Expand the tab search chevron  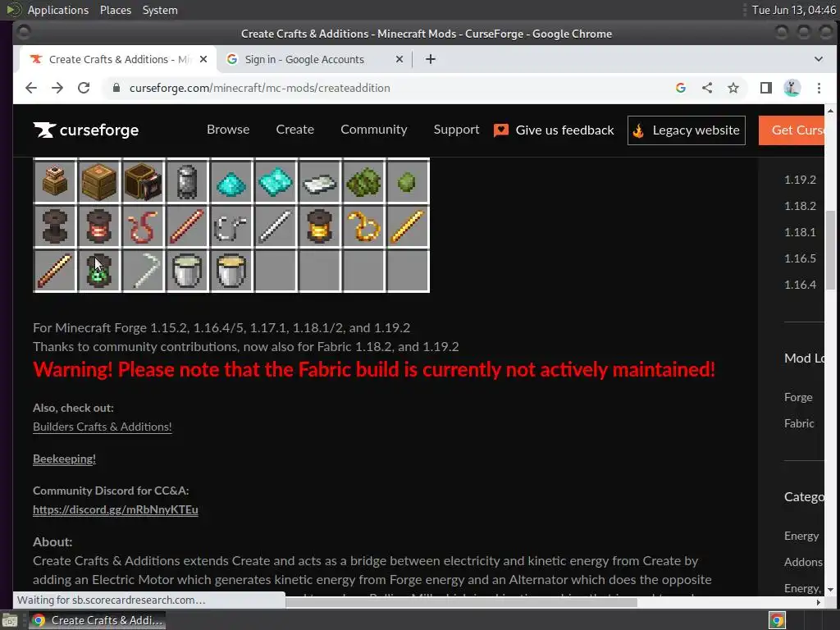818,59
